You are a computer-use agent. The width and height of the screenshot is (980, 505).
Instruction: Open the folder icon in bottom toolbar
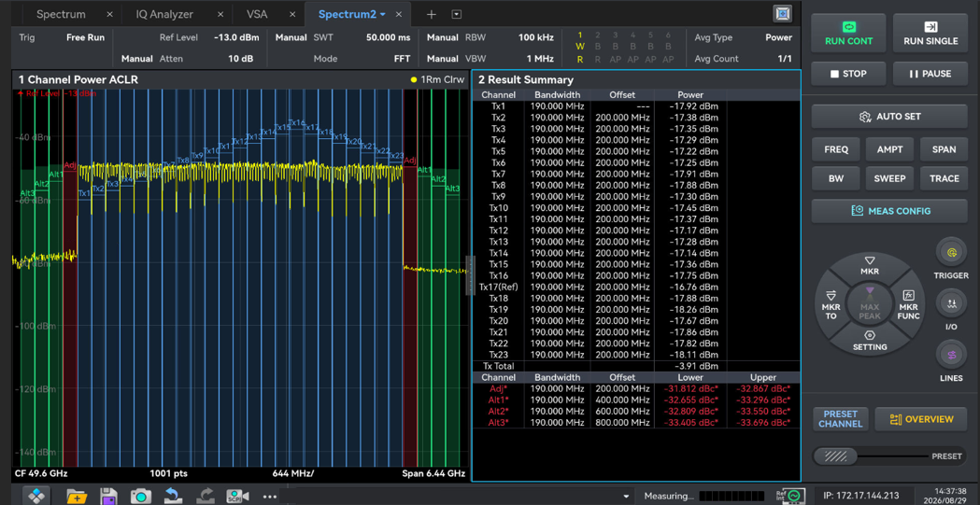tap(77, 497)
